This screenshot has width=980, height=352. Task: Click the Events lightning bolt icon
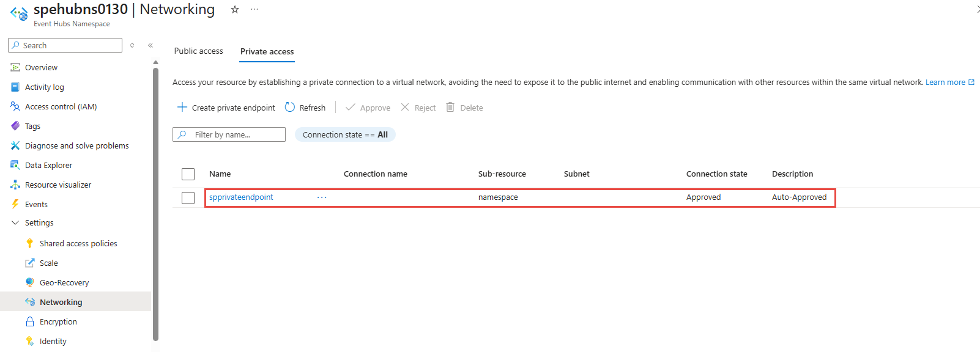point(15,204)
